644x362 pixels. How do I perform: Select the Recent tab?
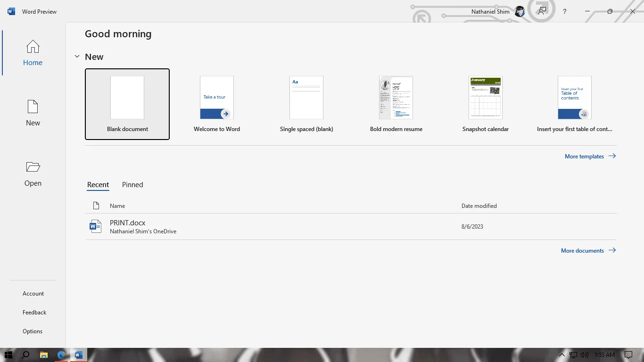point(98,185)
